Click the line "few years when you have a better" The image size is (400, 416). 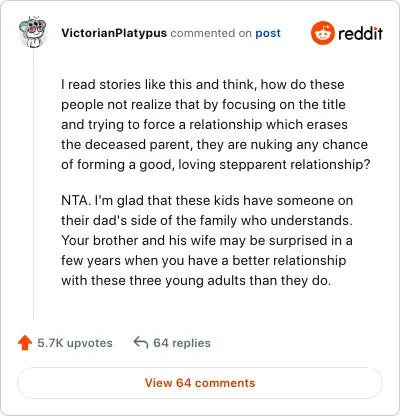[x=203, y=261]
